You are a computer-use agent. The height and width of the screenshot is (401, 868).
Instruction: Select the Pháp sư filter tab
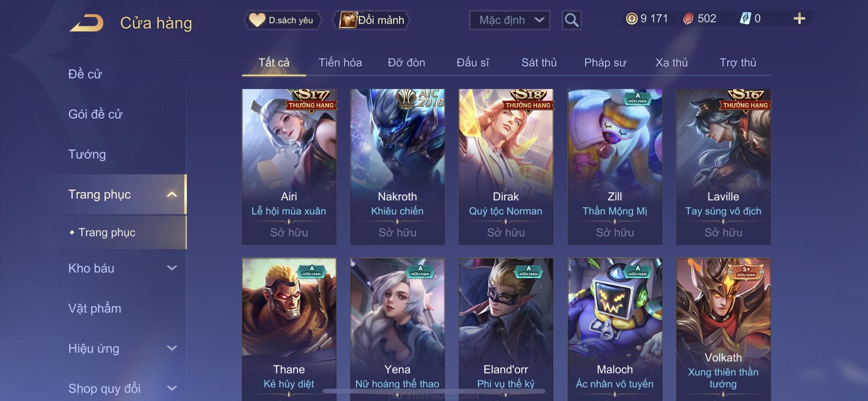[x=605, y=63]
